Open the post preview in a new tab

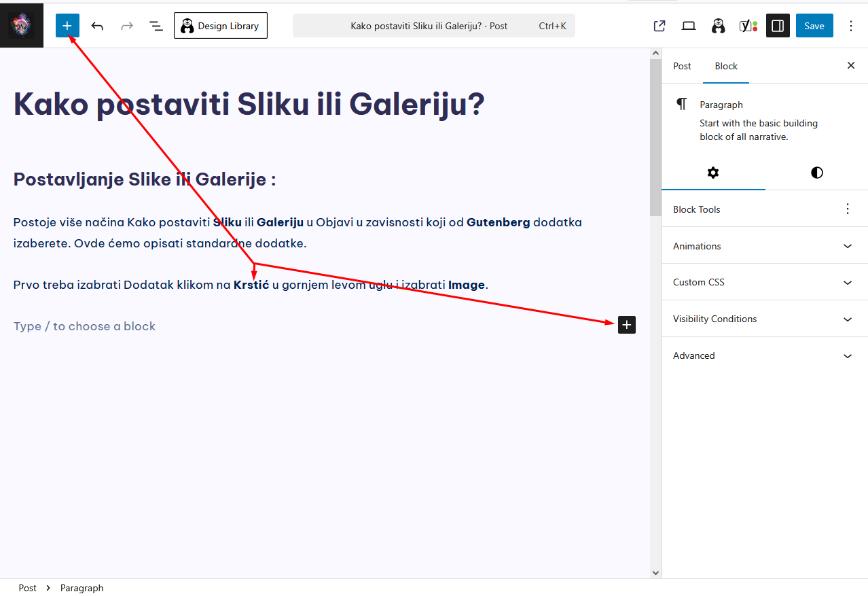pos(658,25)
